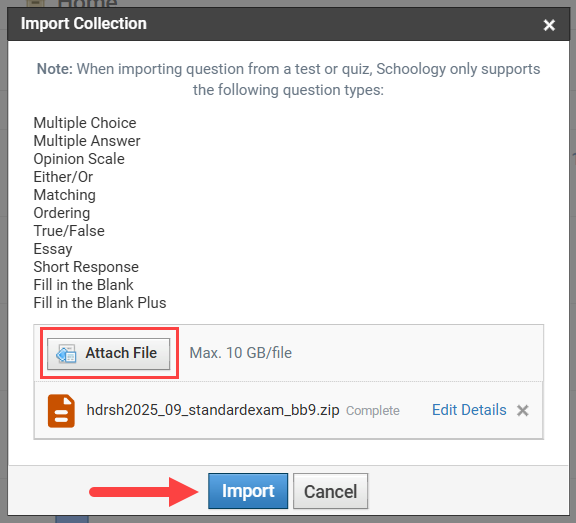Click the Essay question type text
This screenshot has height=523, width=576.
pos(53,249)
